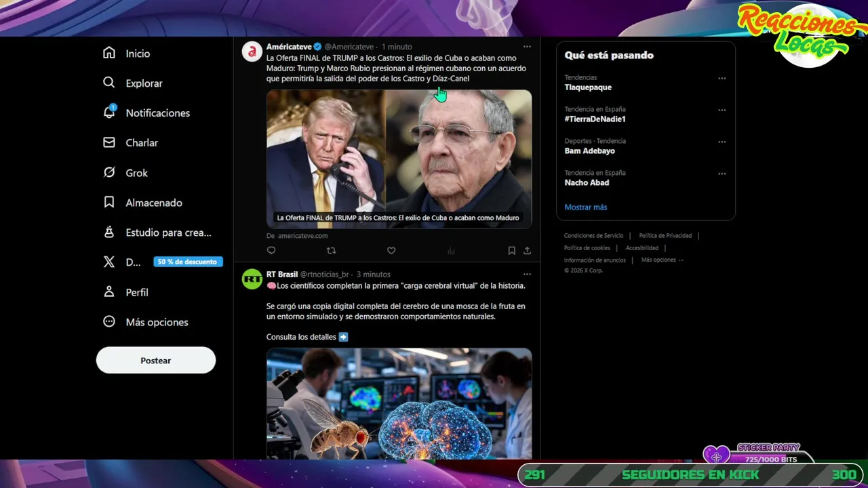The image size is (868, 488).
Task: Go to Inicio in the sidebar
Action: point(138,54)
